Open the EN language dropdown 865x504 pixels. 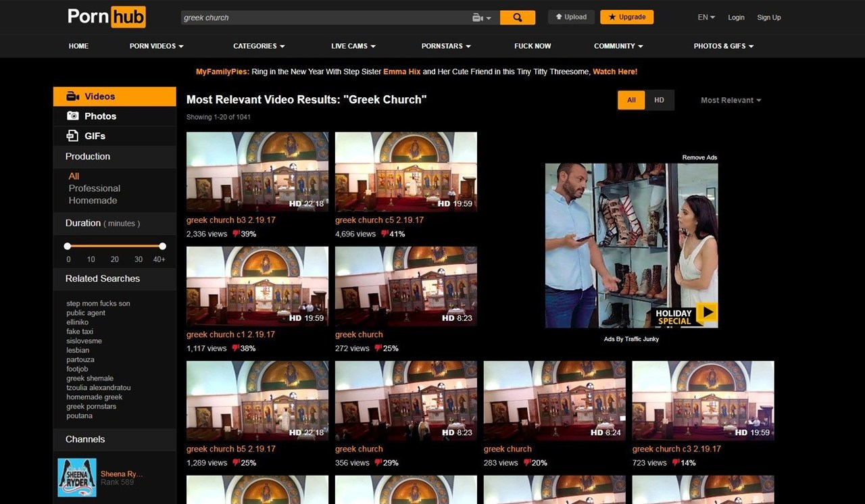tap(706, 18)
